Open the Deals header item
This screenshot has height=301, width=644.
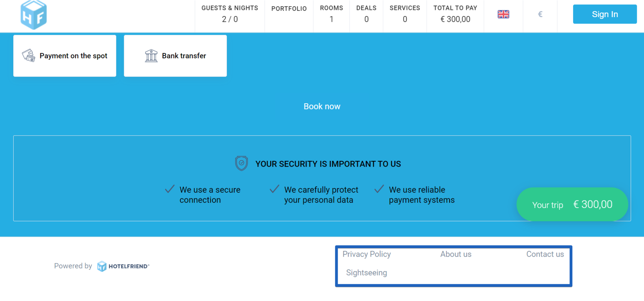[x=366, y=14]
